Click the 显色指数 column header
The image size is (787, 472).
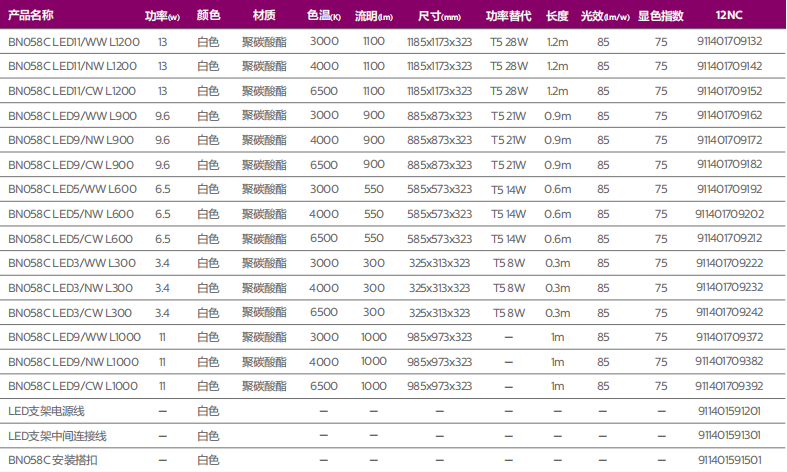tap(661, 16)
